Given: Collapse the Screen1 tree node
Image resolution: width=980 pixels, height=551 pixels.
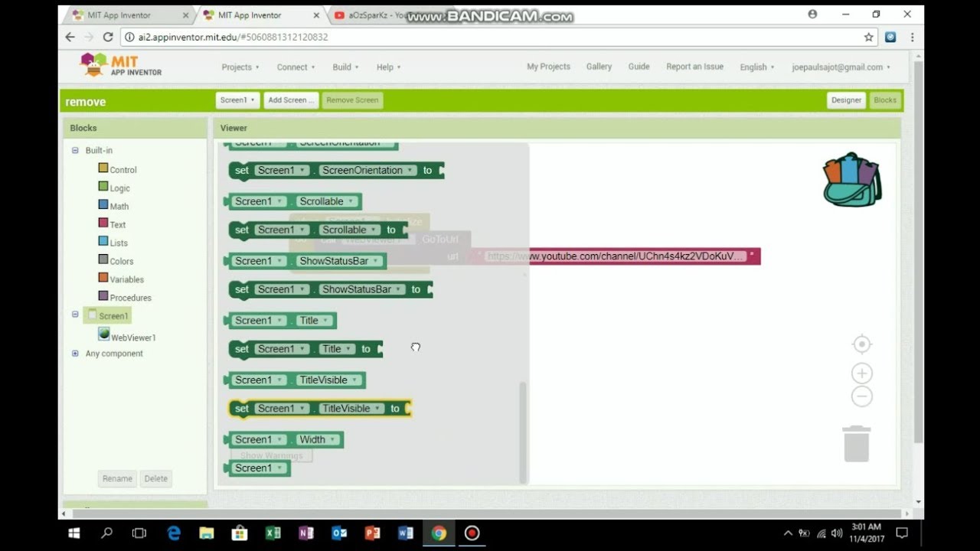Looking at the screenshot, I should 75,315.
